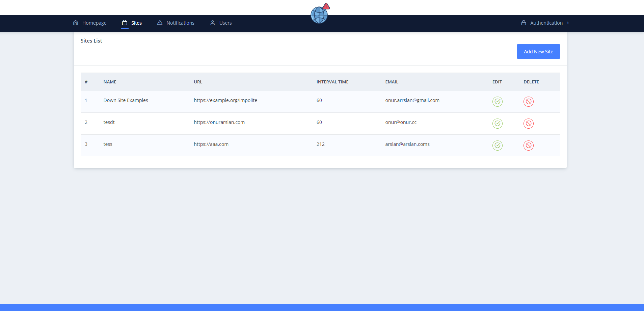
Task: Select the Sites navigation tab
Action: coord(136,23)
